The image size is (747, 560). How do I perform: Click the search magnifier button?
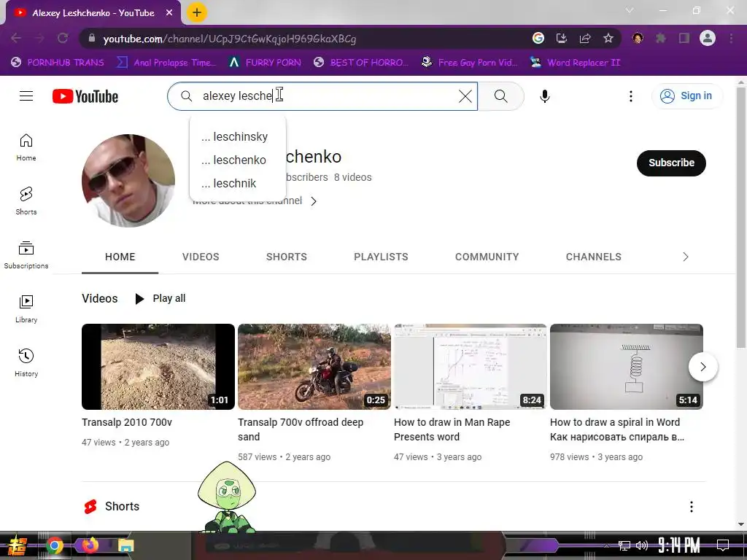(x=500, y=96)
